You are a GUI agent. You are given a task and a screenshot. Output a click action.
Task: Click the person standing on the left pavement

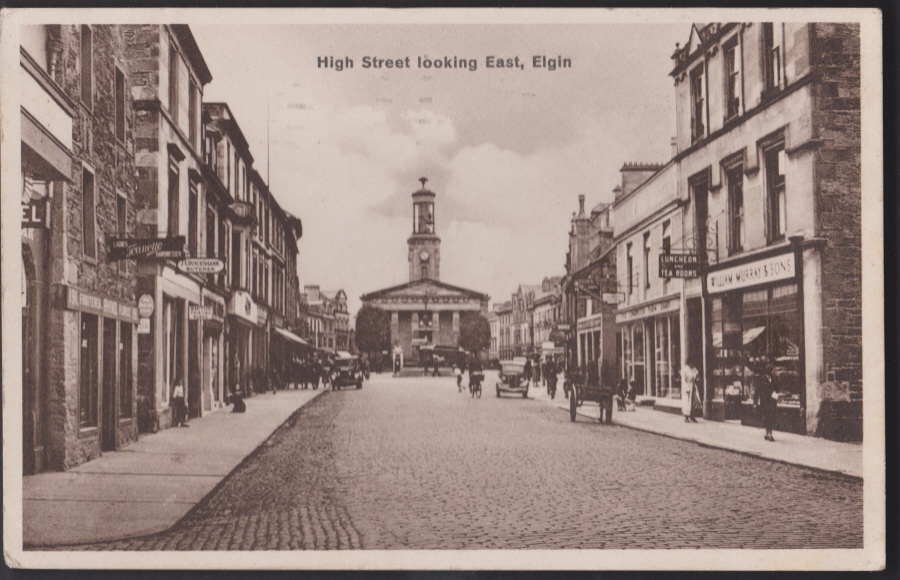(x=179, y=403)
